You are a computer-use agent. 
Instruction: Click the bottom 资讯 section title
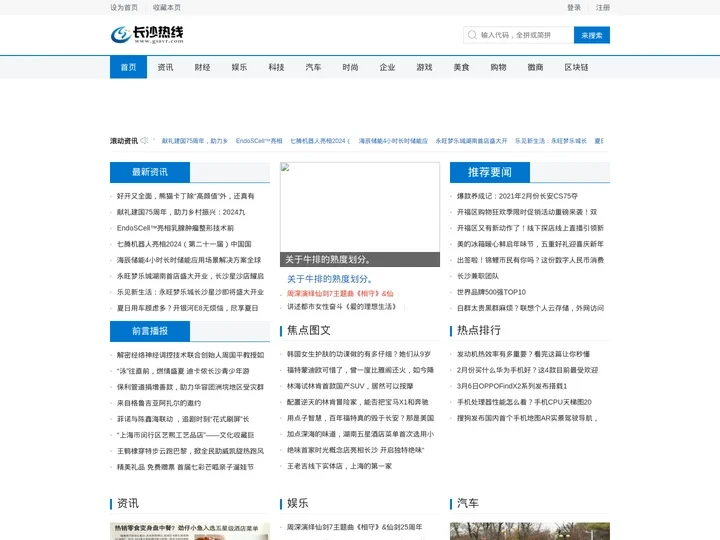coord(128,503)
